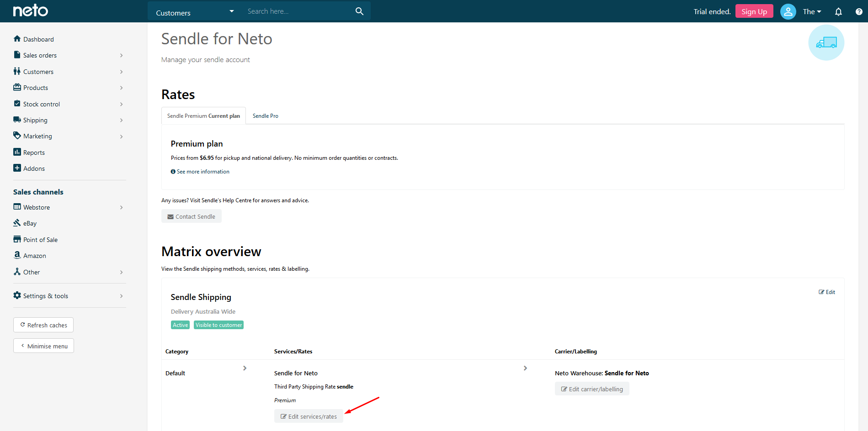Select the Sendle Premium Current plan tab
The height and width of the screenshot is (431, 868).
[x=203, y=116]
